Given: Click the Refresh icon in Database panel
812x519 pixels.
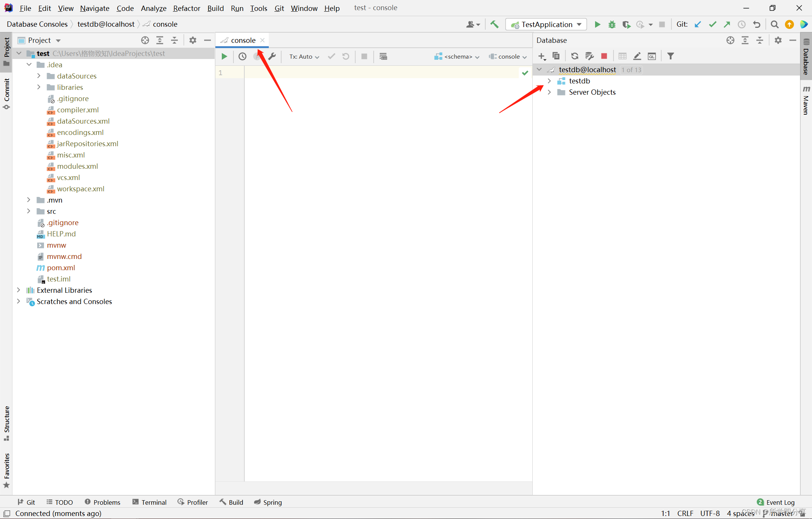Looking at the screenshot, I should click(x=574, y=56).
